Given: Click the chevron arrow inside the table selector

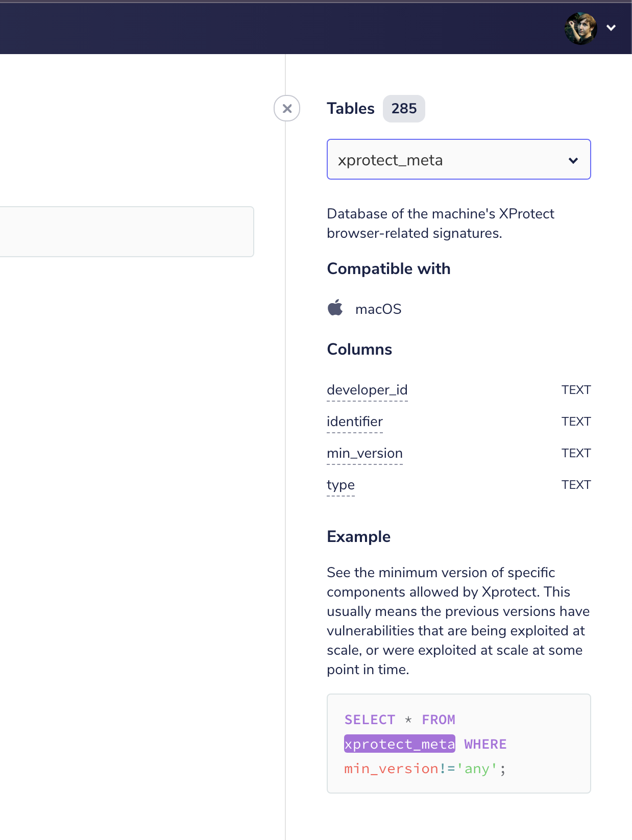Looking at the screenshot, I should pyautogui.click(x=573, y=160).
